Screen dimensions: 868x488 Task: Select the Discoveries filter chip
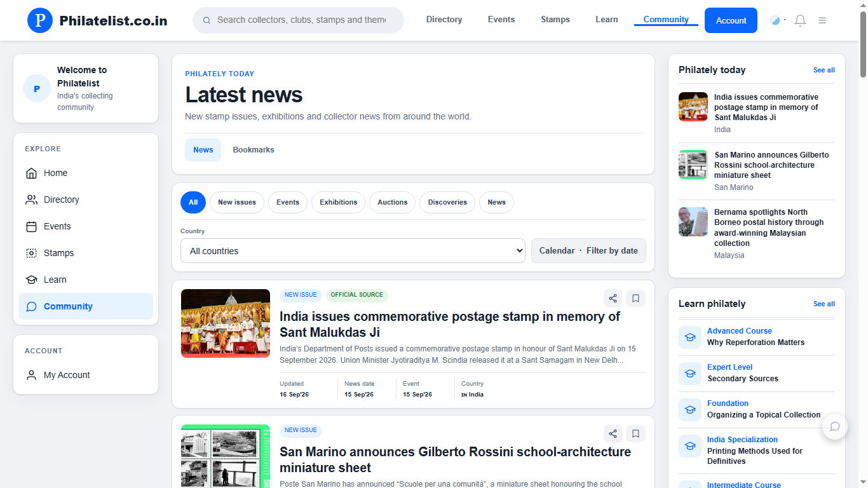pos(447,202)
